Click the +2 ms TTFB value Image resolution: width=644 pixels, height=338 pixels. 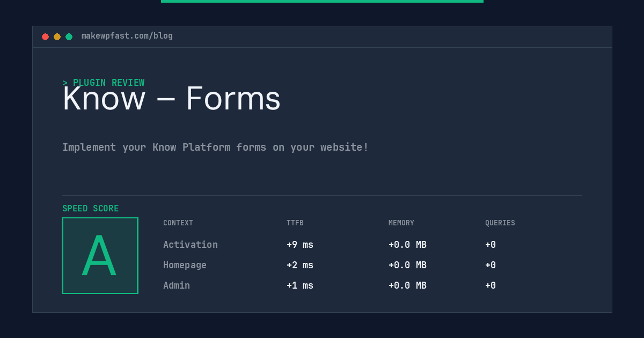click(x=300, y=265)
